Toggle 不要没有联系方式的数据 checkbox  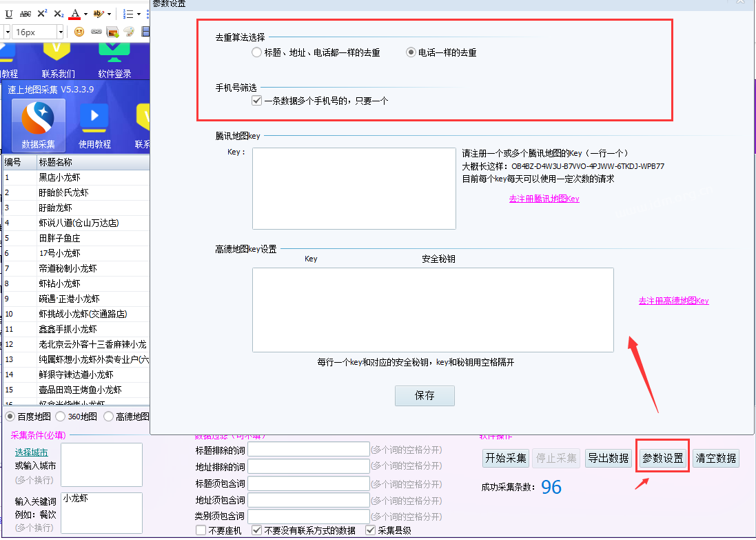tap(256, 530)
